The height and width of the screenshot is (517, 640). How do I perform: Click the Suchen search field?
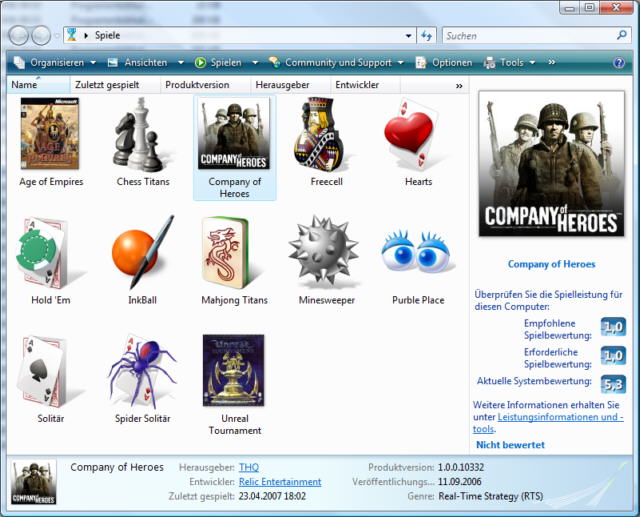tap(530, 36)
